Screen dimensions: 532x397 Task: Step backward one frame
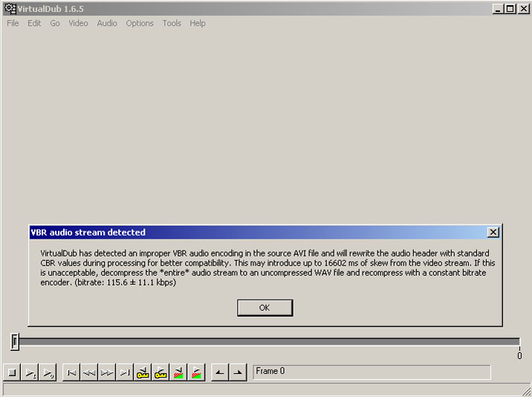pos(89,372)
